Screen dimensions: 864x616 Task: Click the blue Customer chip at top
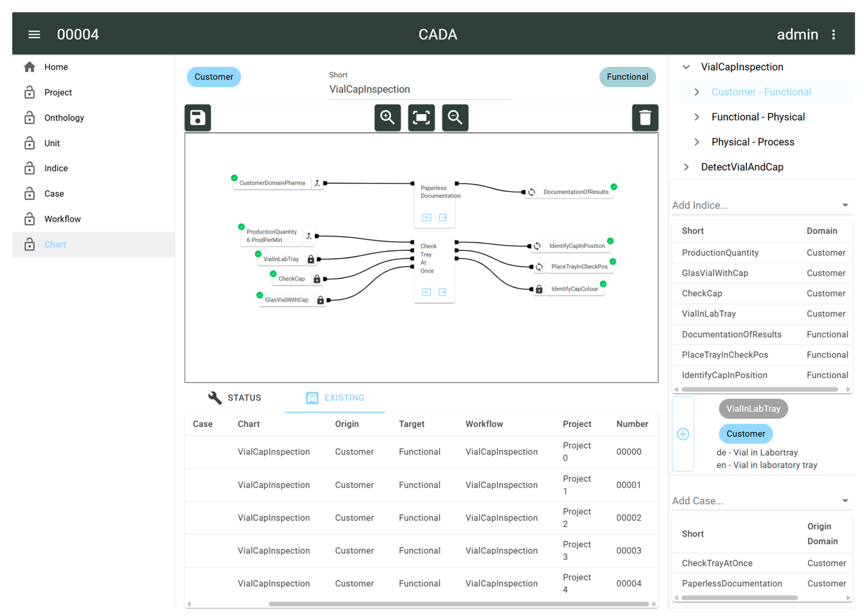(x=214, y=77)
